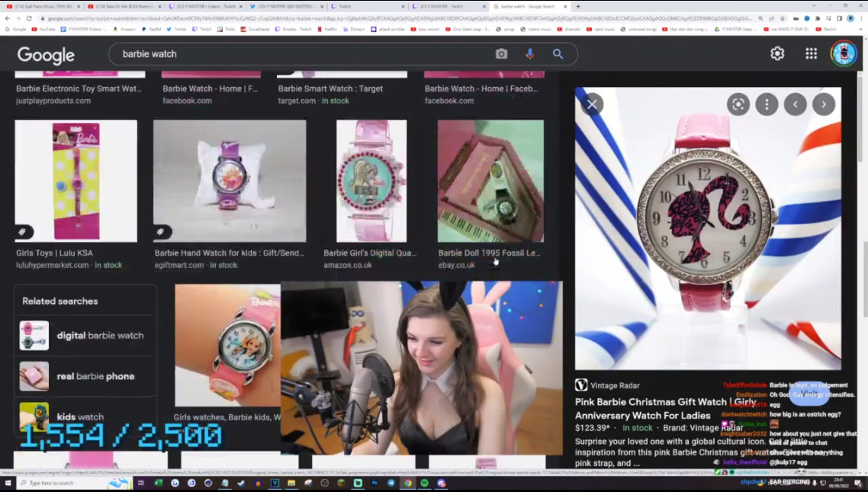Bookmark this page with the star

(x=783, y=18)
